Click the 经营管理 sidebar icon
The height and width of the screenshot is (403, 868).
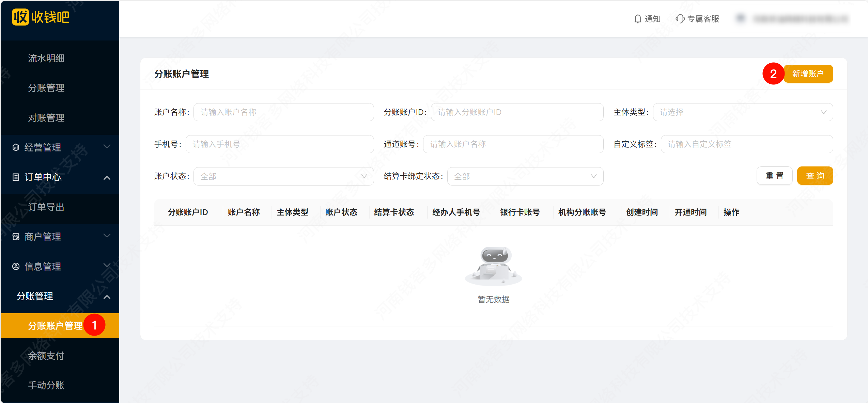(x=16, y=147)
